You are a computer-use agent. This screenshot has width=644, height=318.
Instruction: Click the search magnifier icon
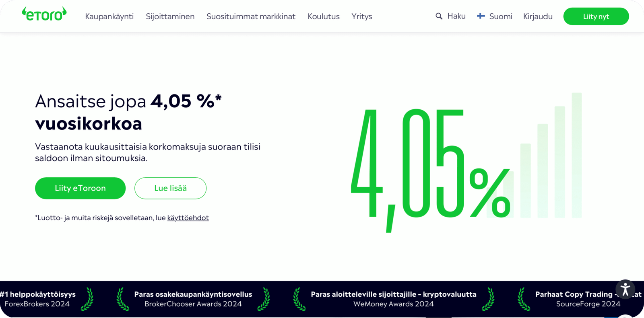[x=439, y=16]
